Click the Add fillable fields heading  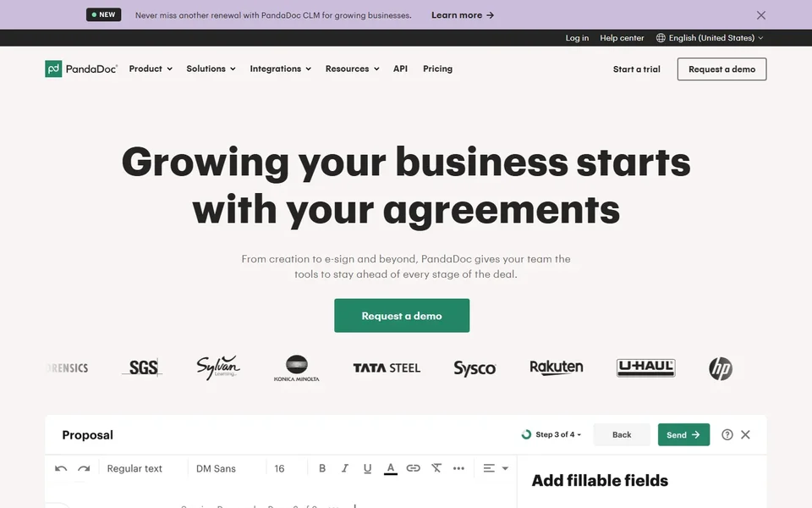[x=600, y=481]
